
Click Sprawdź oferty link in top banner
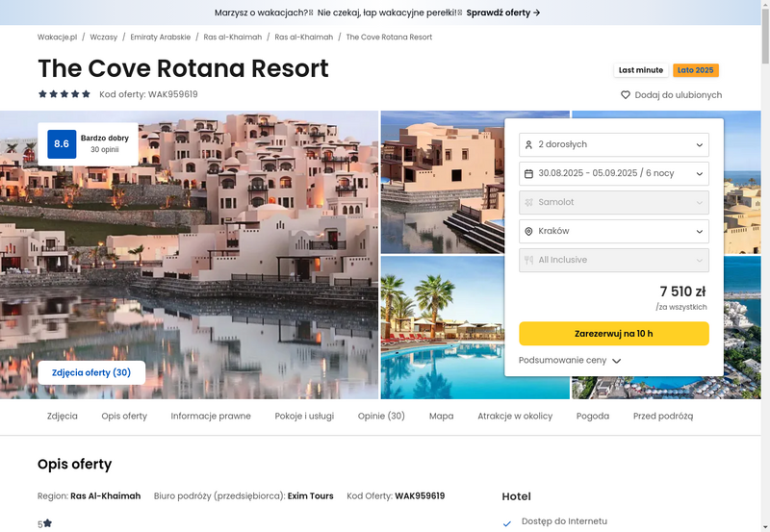pos(503,13)
